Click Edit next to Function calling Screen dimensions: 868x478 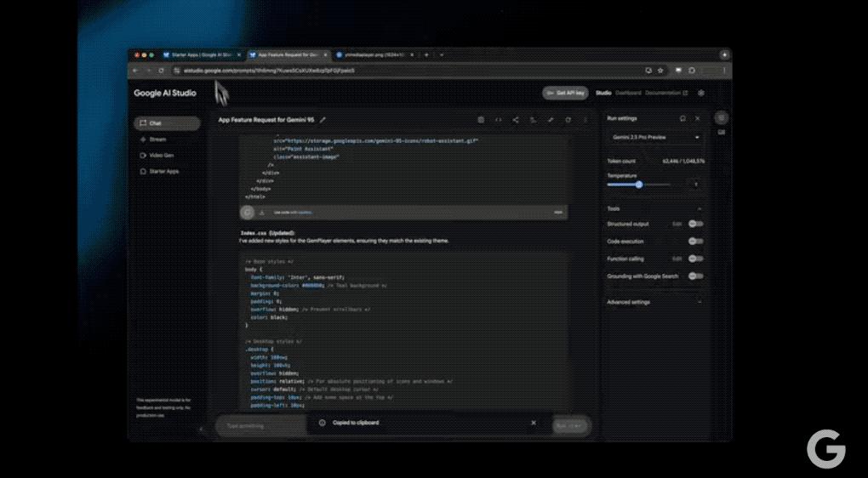(x=677, y=259)
